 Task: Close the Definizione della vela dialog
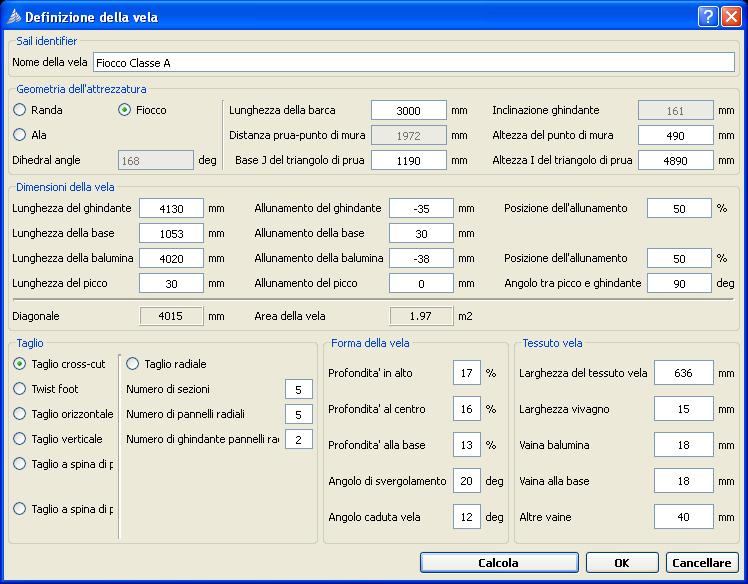730,17
